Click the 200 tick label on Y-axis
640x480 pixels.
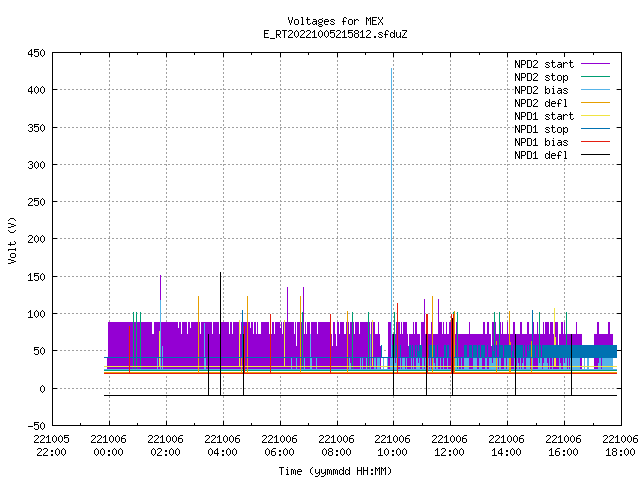pyautogui.click(x=36, y=239)
